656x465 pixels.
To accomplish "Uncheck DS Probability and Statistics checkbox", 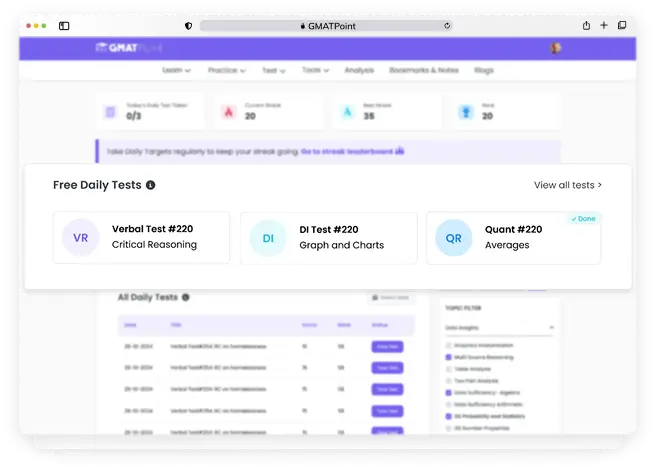I will point(448,416).
